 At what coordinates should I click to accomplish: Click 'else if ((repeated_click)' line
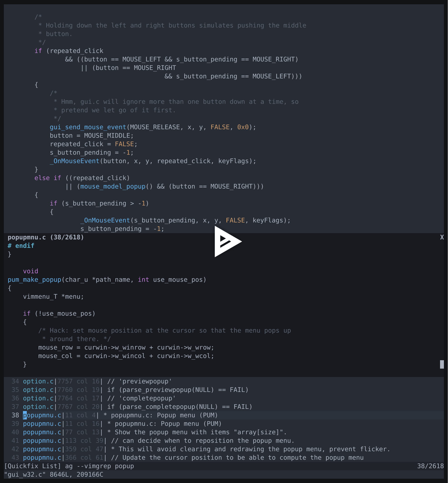pyautogui.click(x=82, y=178)
